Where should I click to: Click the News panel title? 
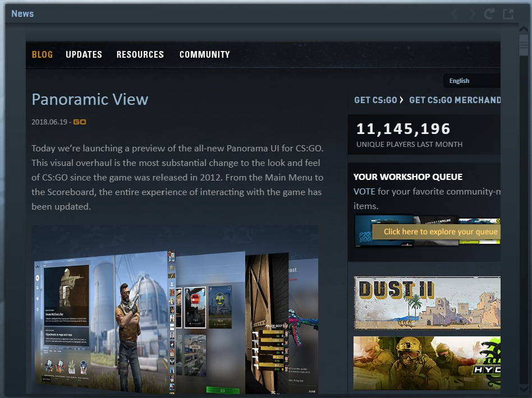[x=22, y=13]
